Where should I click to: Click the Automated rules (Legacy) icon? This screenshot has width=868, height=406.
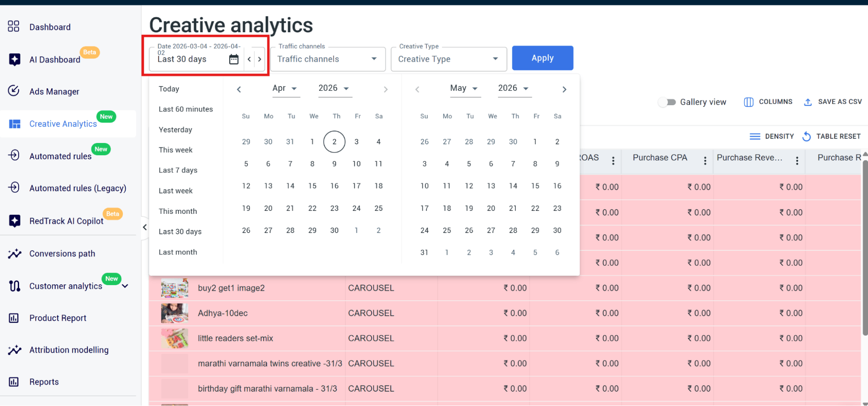pyautogui.click(x=14, y=187)
